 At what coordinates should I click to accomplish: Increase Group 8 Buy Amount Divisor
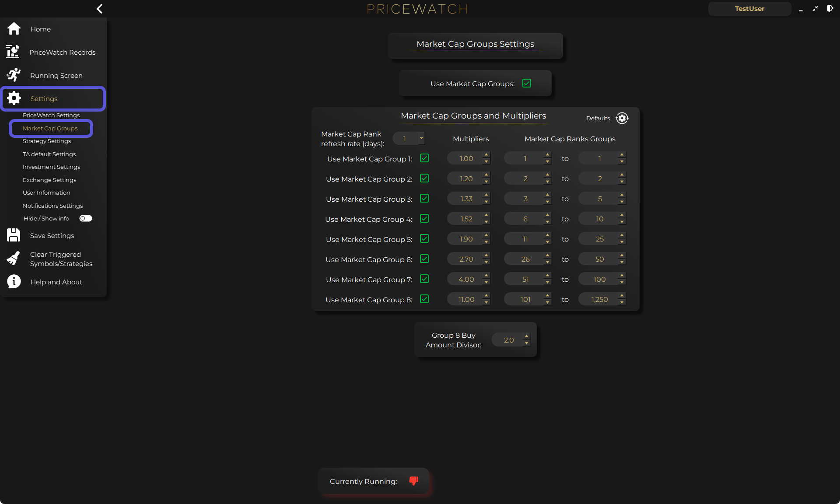(526, 336)
